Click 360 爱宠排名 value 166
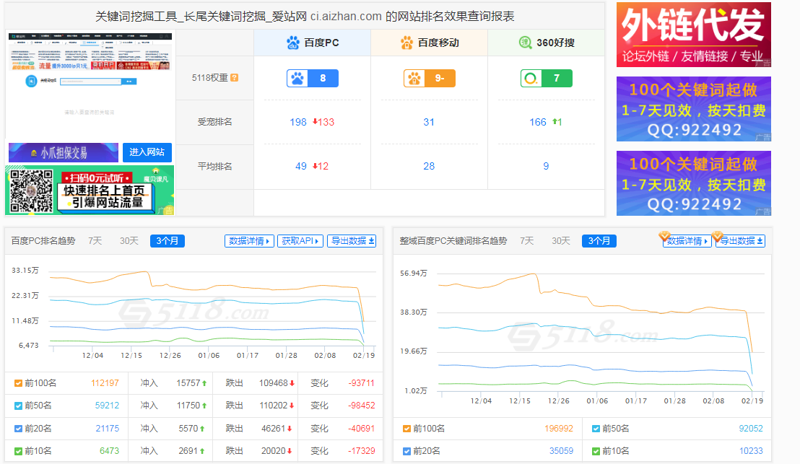 tap(538, 122)
